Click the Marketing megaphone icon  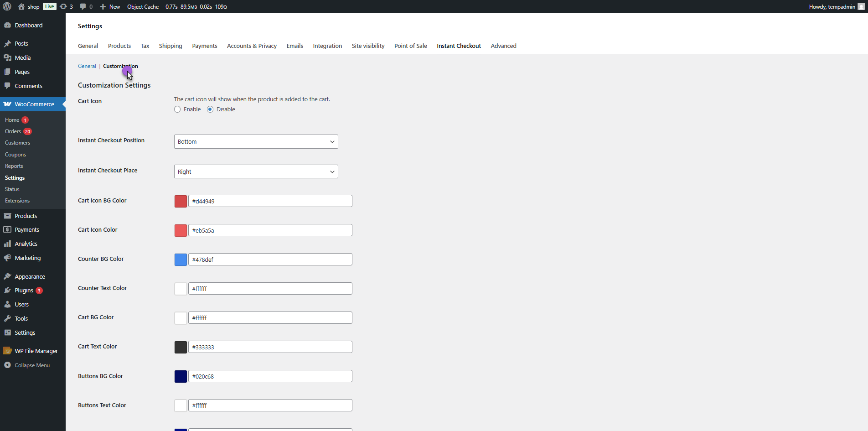click(x=7, y=258)
